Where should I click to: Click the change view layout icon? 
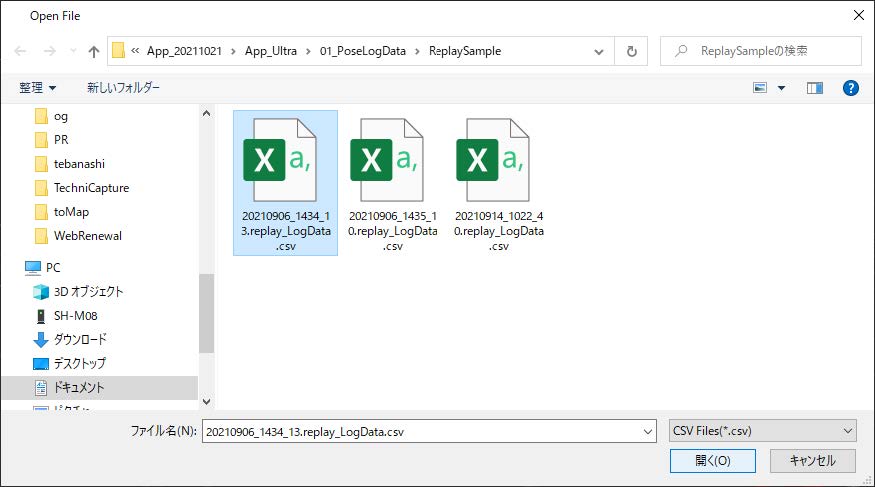click(761, 88)
